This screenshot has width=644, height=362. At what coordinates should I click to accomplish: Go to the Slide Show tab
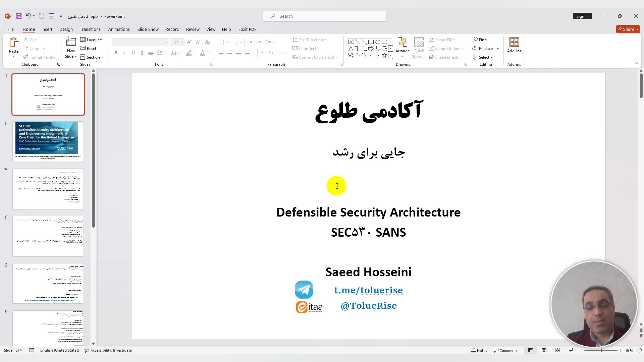point(148,29)
